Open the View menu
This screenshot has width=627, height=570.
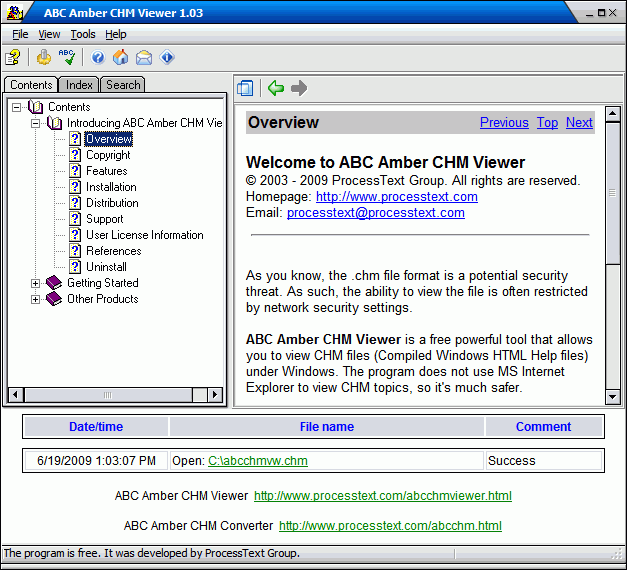(x=49, y=34)
